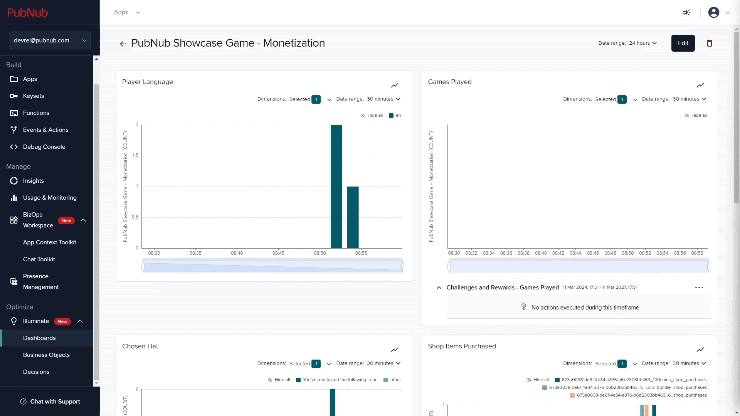The image size is (740, 416).
Task: Click the chart type icon on Games Played card
Action: tap(700, 85)
